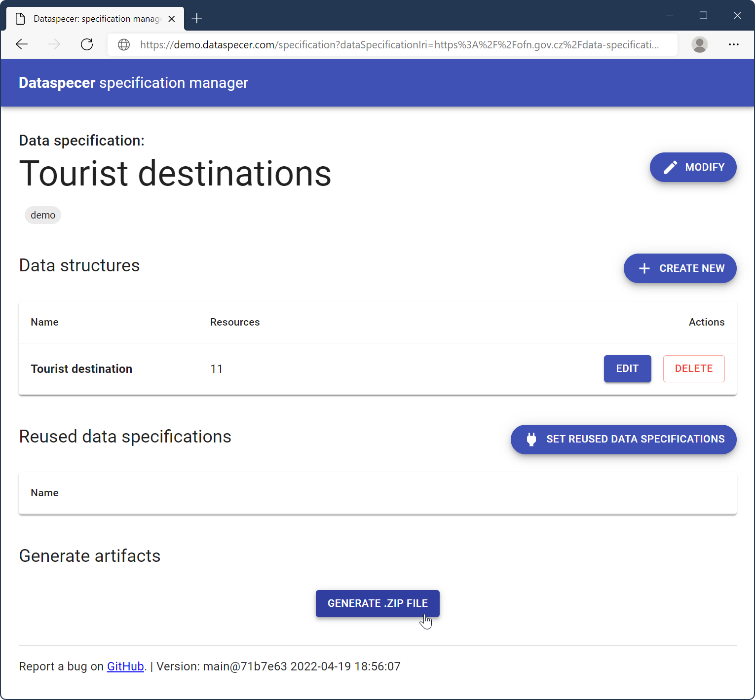This screenshot has height=700, width=755.
Task: Select the demo tag chip
Action: tap(43, 215)
